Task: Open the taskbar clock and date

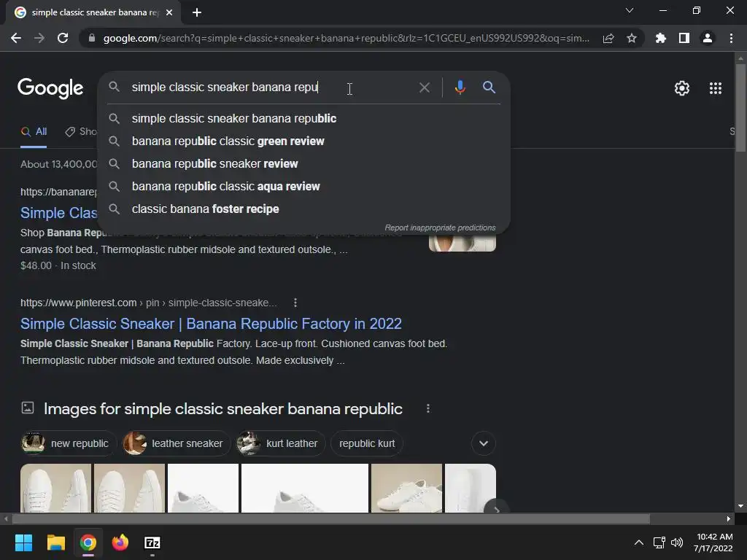Action: coord(713,542)
